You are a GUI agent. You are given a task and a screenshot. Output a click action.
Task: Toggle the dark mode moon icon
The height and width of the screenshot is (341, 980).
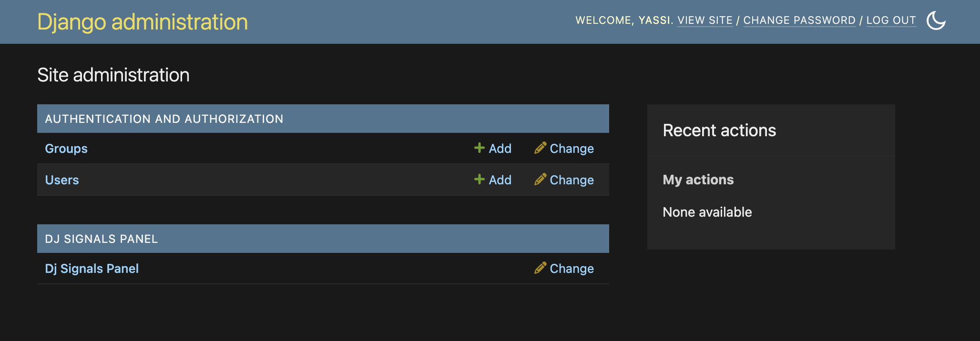[936, 20]
